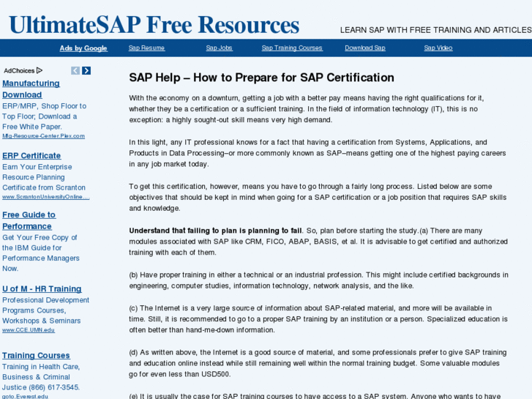This screenshot has width=532, height=399.
Task: Open the Sap Jobs nav link
Action: [x=220, y=48]
